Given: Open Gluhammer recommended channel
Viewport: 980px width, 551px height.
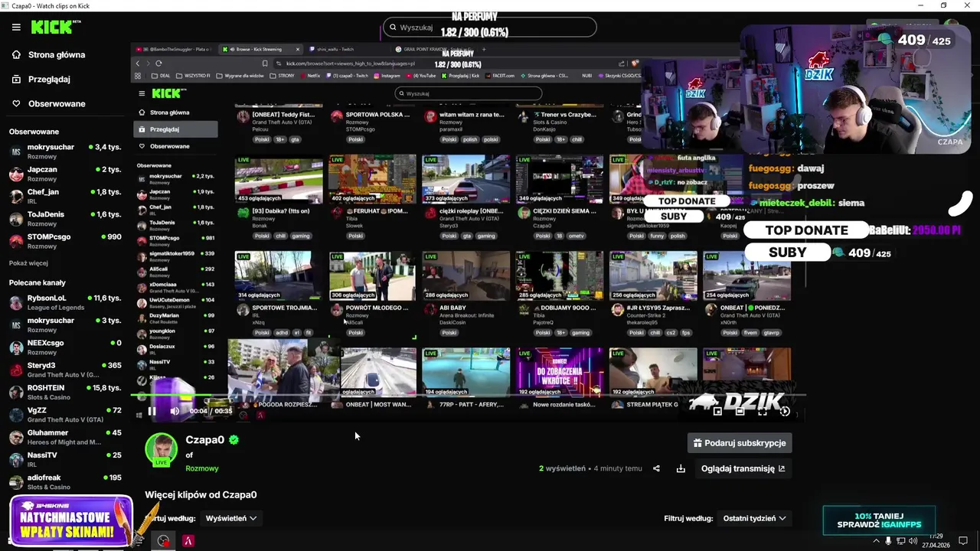Looking at the screenshot, I should [x=65, y=437].
